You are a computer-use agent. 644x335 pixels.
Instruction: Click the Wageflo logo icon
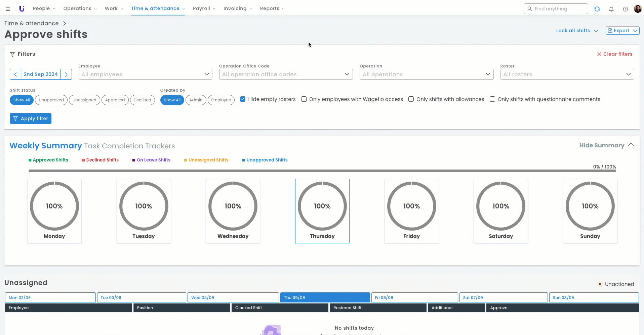(x=22, y=9)
